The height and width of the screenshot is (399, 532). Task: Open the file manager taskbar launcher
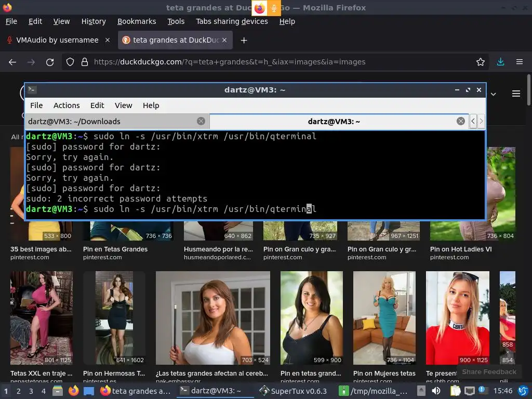57,391
